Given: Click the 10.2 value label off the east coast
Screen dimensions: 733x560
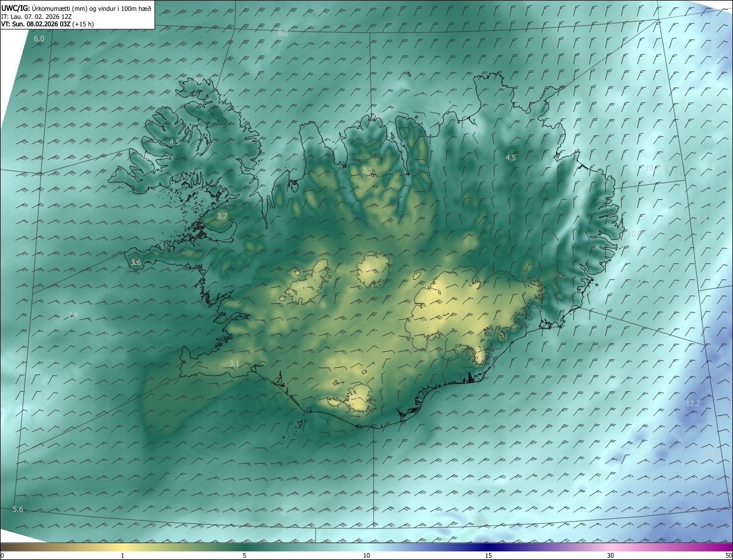Looking at the screenshot, I should pyautogui.click(x=652, y=168).
